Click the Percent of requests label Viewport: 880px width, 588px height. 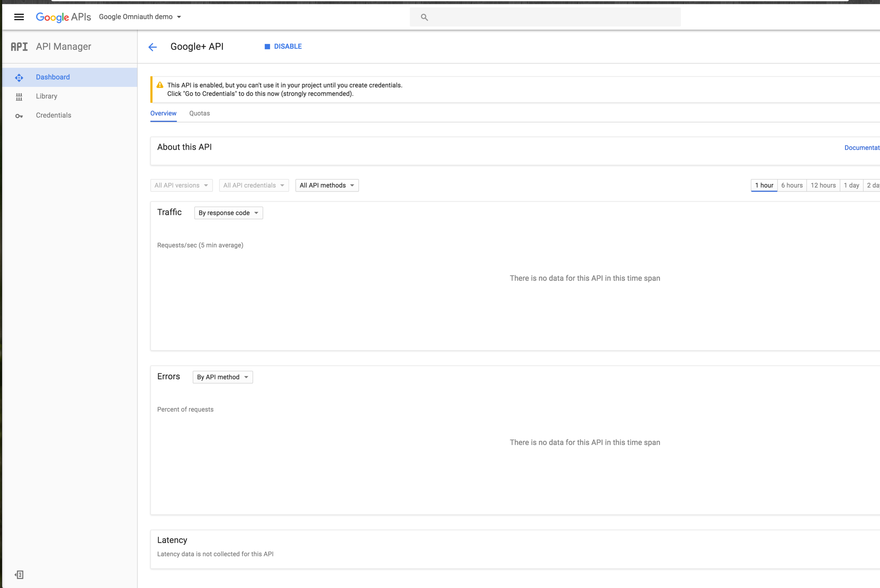pyautogui.click(x=185, y=409)
